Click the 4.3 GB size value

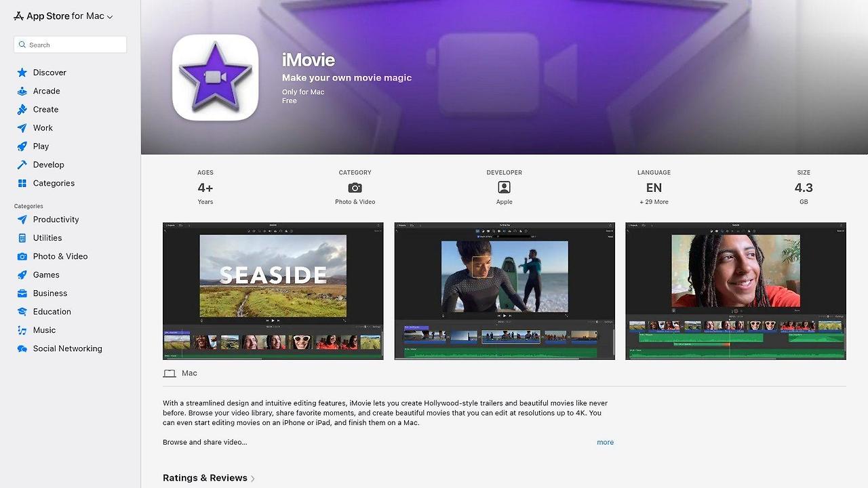coord(804,188)
